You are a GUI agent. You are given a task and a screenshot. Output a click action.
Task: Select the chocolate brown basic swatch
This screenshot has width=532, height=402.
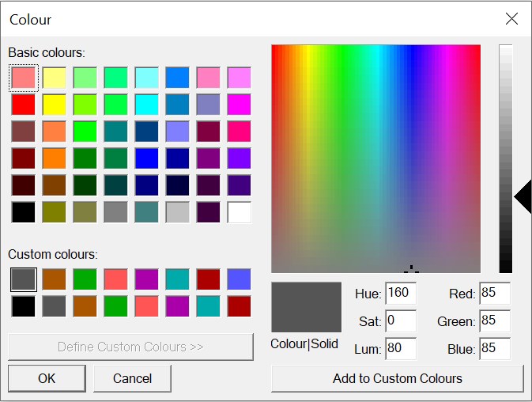(55, 185)
